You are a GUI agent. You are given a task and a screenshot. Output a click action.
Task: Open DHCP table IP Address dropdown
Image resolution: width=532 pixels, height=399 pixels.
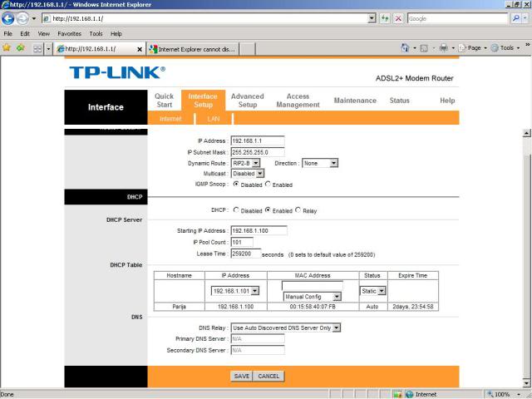click(x=235, y=291)
